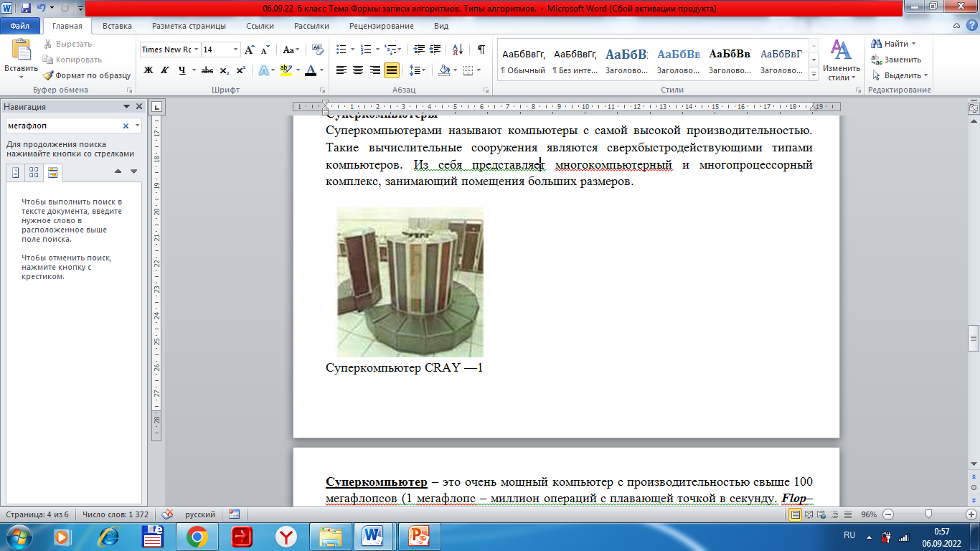
Task: Expand the styles gallery
Action: click(814, 74)
